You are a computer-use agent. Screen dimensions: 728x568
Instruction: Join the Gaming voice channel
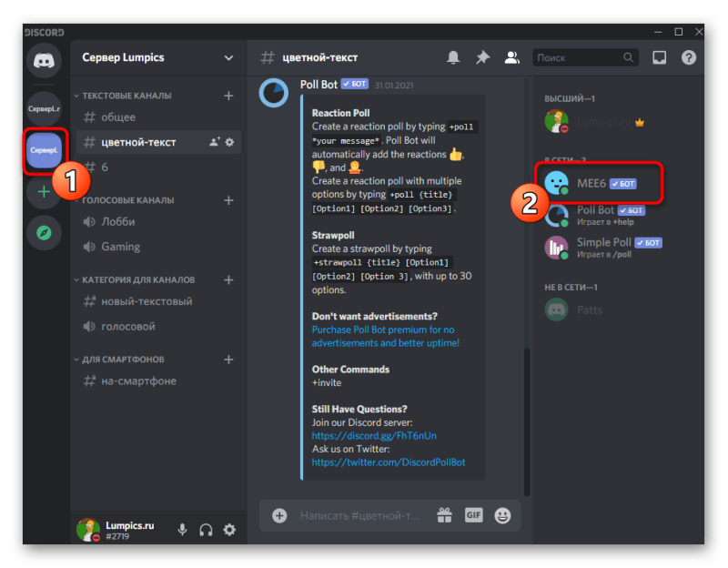coord(158,247)
